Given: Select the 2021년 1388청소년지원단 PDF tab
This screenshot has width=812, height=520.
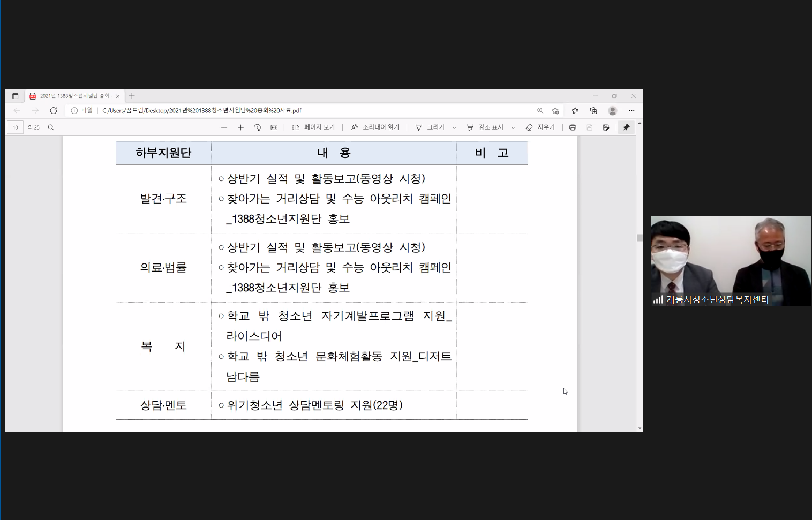Looking at the screenshot, I should coord(74,96).
